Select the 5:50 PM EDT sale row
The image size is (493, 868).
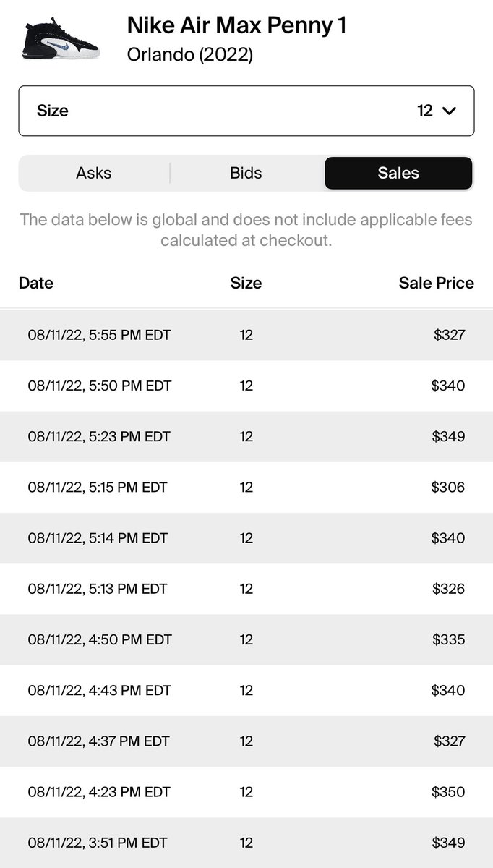pos(246,386)
